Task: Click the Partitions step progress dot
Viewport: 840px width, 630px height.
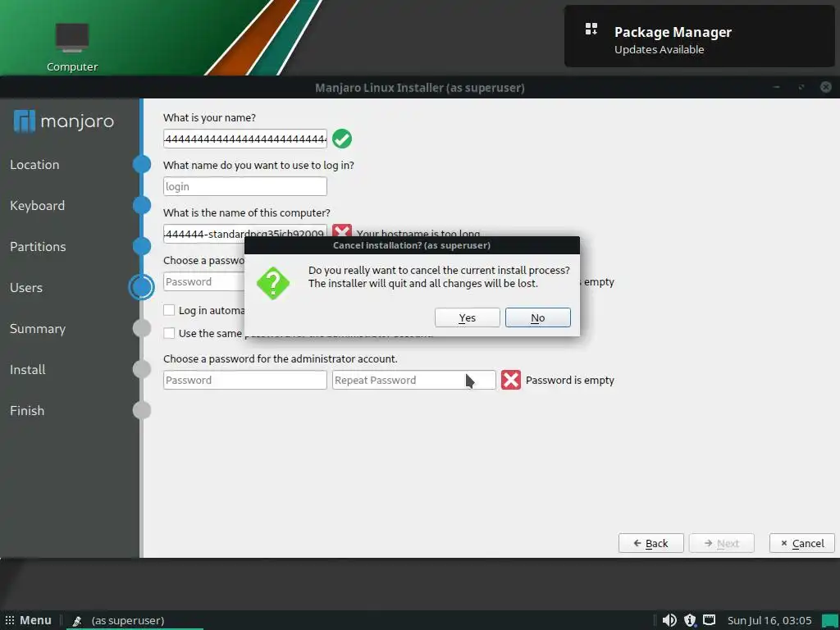Action: pyautogui.click(x=142, y=246)
